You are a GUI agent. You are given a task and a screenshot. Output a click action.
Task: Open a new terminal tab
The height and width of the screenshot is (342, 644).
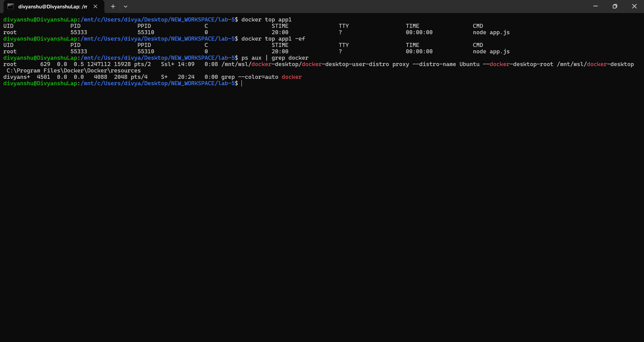(x=113, y=6)
